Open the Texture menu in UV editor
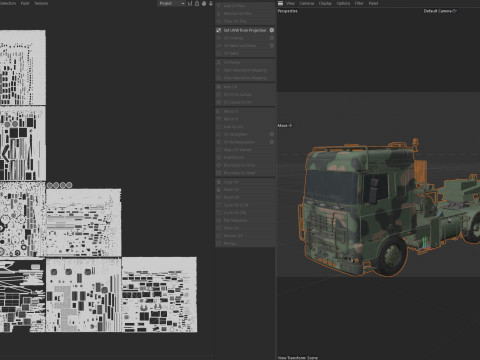480x360 pixels. tap(41, 3)
